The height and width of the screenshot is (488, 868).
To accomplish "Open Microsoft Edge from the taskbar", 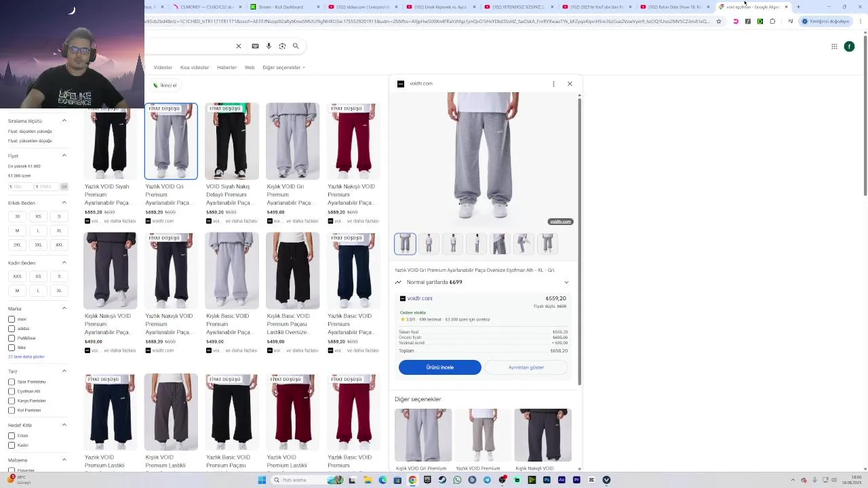I will [382, 480].
